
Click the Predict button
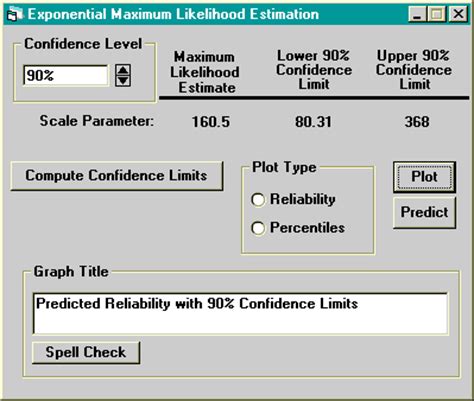pyautogui.click(x=424, y=212)
